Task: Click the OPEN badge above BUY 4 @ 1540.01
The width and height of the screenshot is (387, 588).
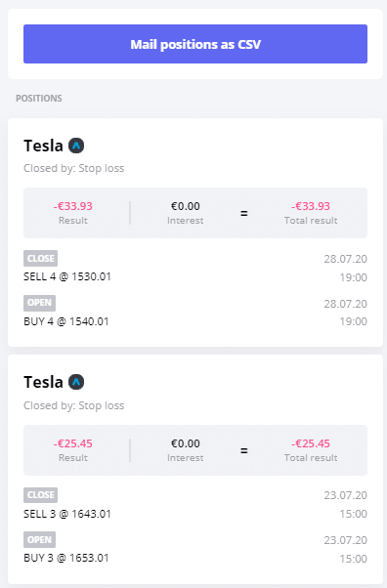Action: pyautogui.click(x=39, y=303)
